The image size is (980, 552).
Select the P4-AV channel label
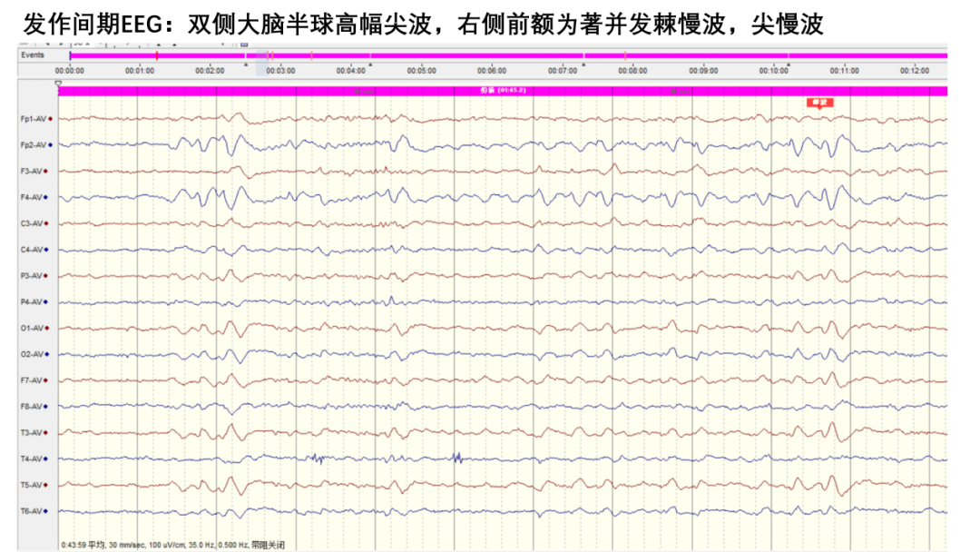tap(31, 302)
